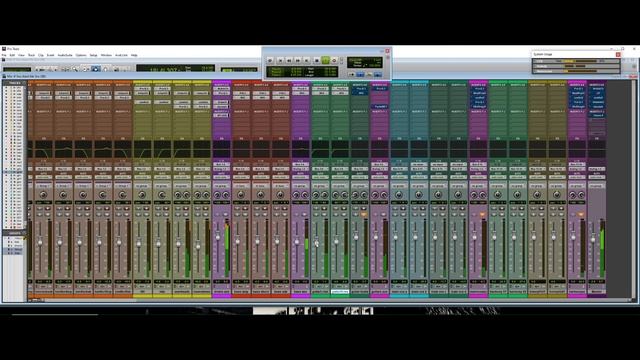Toggle the Online button in the Transport
The height and width of the screenshot is (360, 640).
[x=271, y=60]
